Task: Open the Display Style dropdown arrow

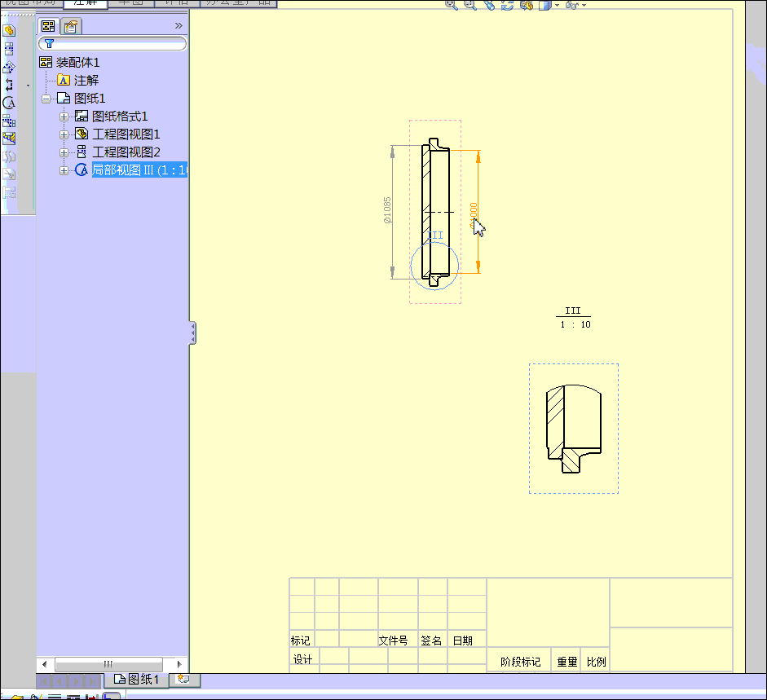Action: [x=558, y=6]
